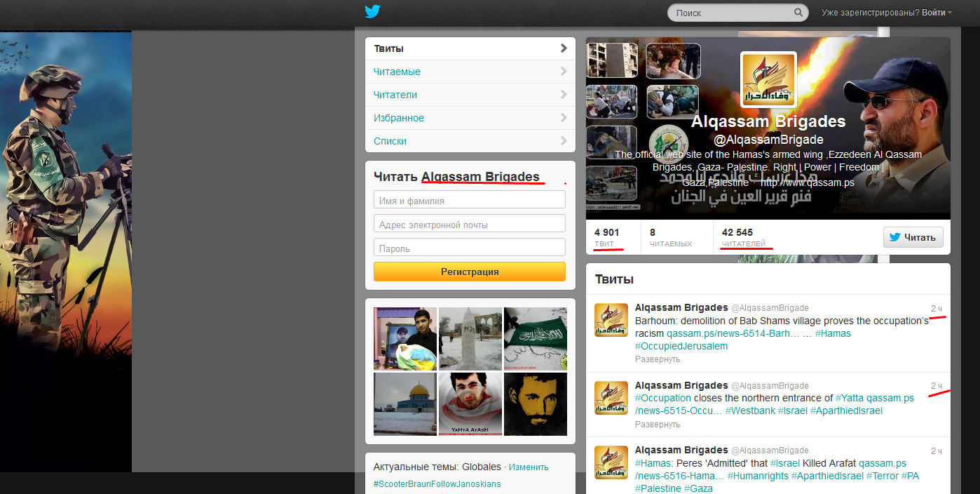Open the Yahya Ayash poster image

click(470, 403)
